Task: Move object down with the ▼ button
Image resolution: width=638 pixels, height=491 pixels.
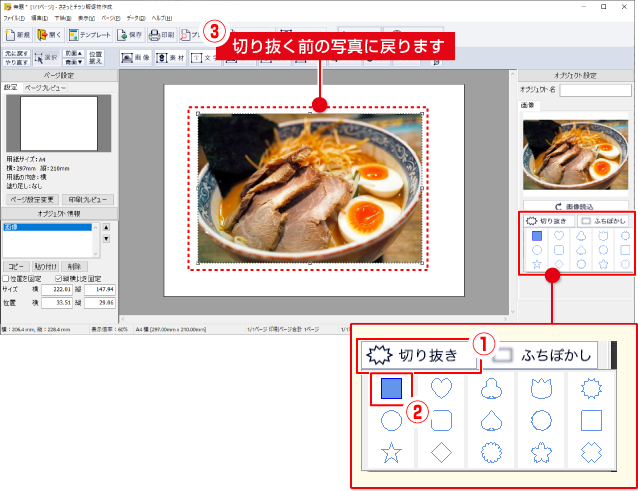Action: tap(106, 238)
